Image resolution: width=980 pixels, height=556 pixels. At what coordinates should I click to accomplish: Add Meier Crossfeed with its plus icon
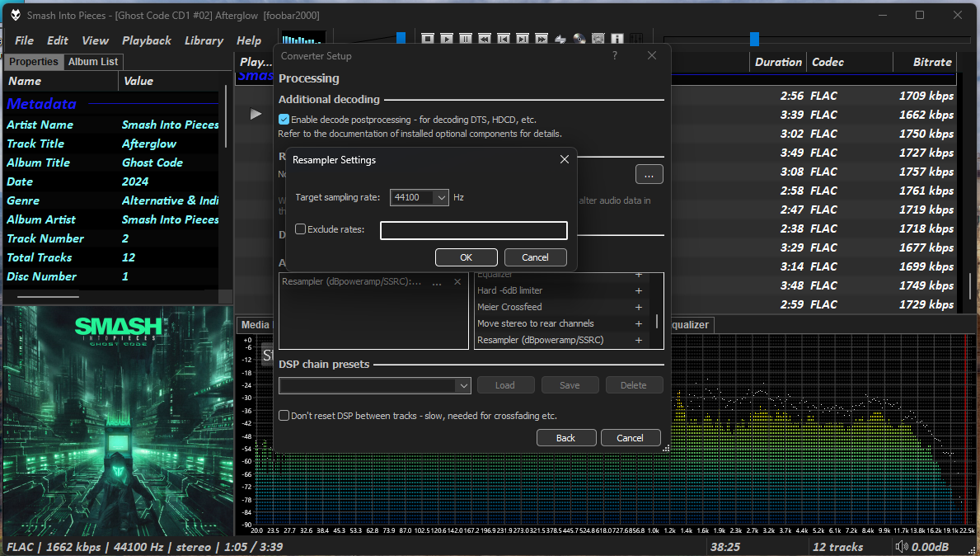(x=638, y=307)
